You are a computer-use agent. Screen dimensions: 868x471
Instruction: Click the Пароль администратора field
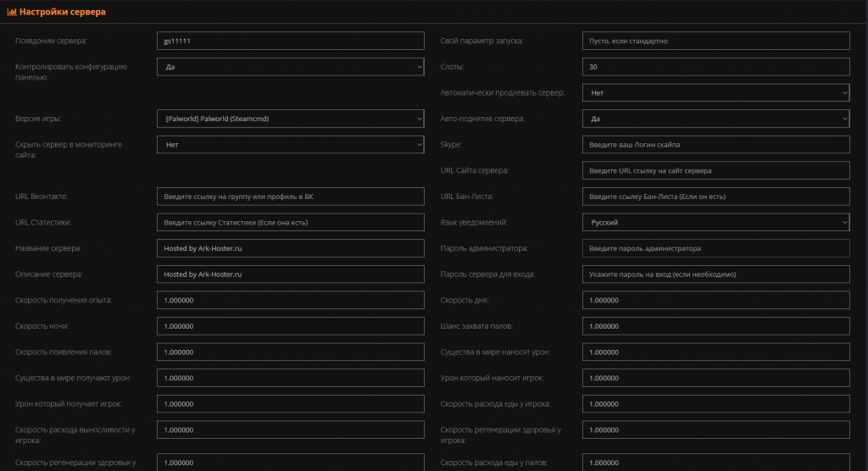point(715,248)
